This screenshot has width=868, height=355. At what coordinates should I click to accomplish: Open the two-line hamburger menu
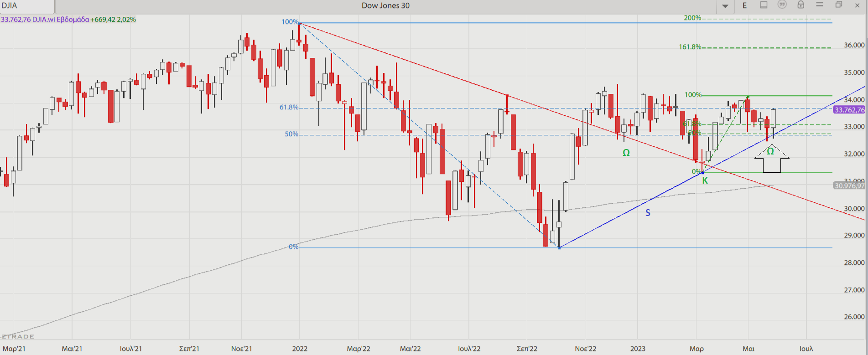[x=820, y=5]
